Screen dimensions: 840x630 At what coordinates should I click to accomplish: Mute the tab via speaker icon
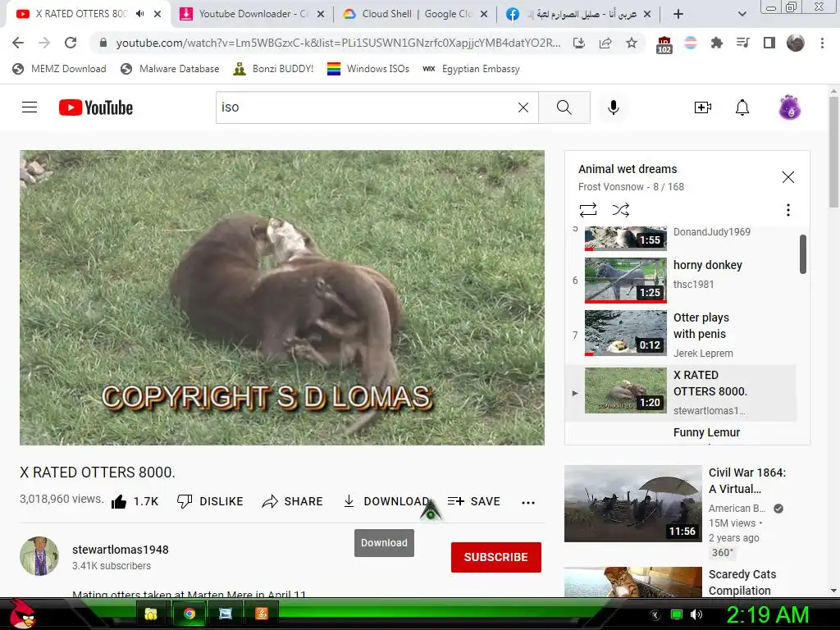tap(139, 14)
